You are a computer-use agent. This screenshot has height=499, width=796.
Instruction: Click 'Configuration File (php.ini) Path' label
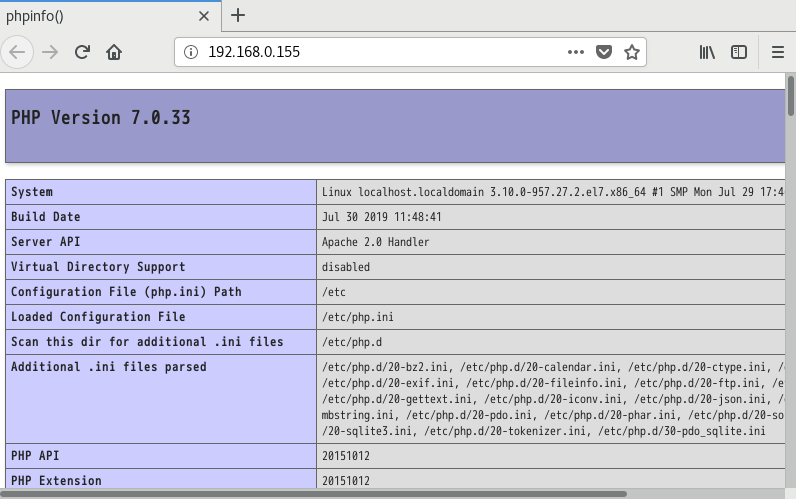[x=126, y=292]
